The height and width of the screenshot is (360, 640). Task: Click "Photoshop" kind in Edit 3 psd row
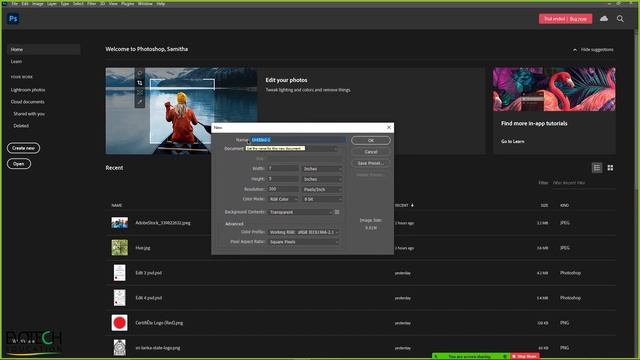[570, 273]
